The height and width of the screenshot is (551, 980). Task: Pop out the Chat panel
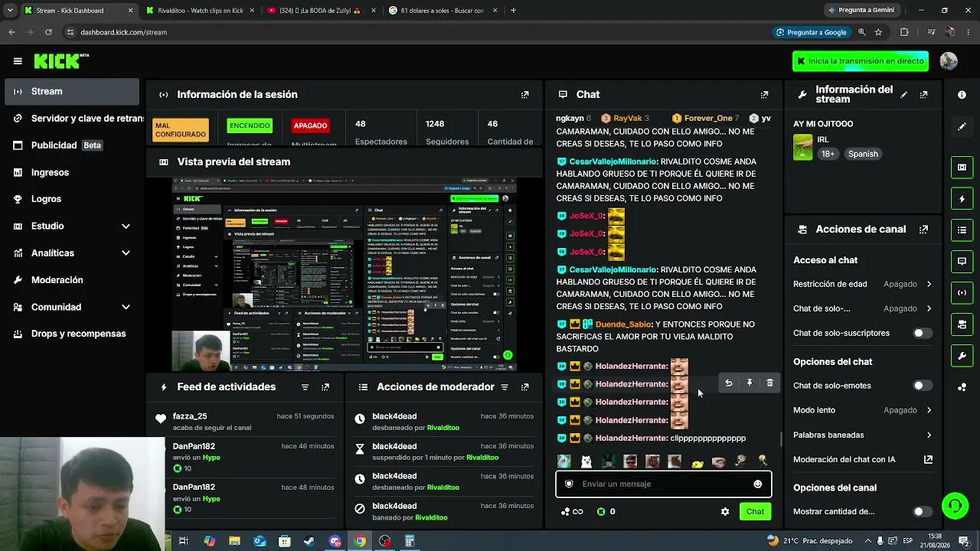(x=764, y=95)
